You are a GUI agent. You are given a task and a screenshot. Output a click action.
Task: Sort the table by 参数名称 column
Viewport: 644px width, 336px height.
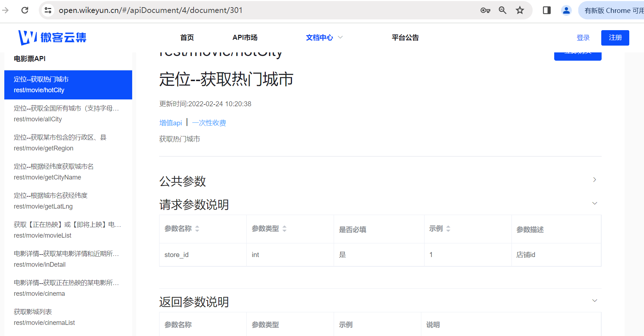point(197,229)
